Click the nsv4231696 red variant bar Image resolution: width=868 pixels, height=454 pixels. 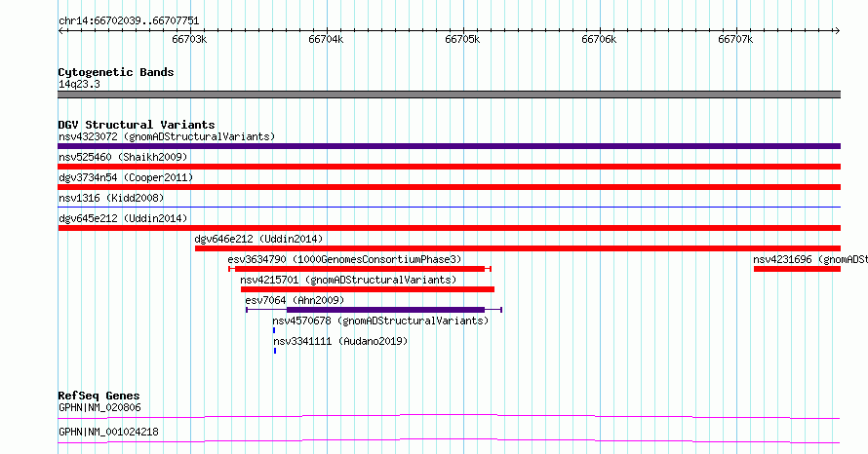797,269
